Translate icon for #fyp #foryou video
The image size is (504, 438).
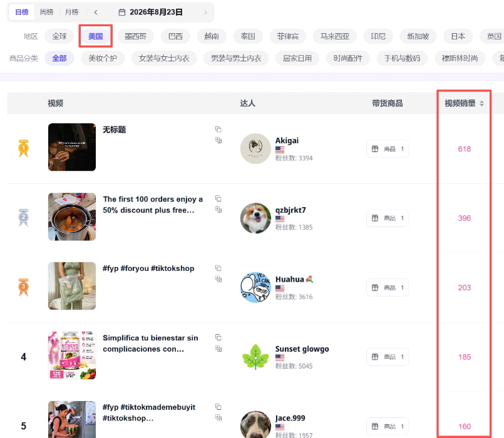(x=219, y=279)
